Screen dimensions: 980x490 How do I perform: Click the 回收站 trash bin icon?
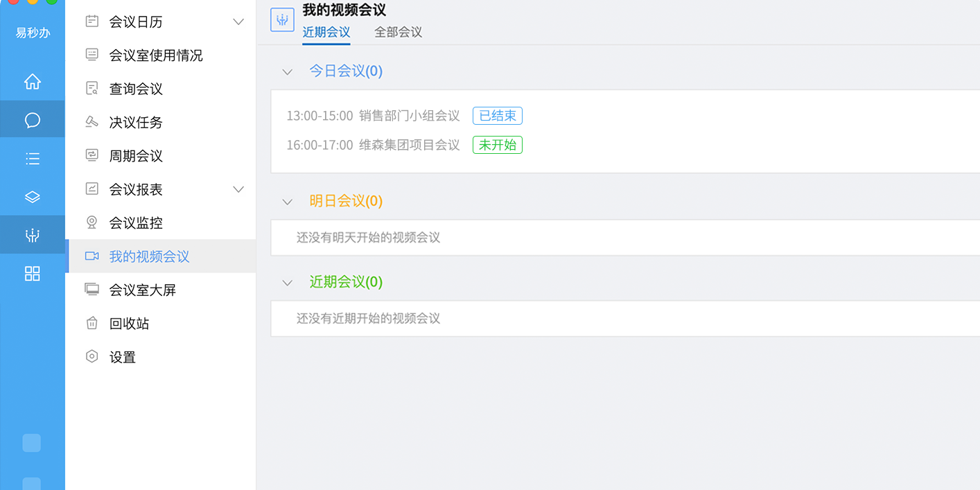click(x=91, y=323)
